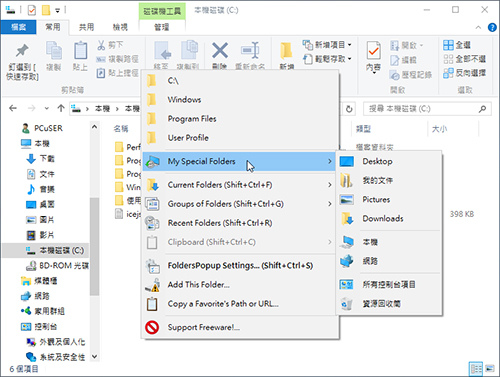This screenshot has width=500, height=377.
Task: Open the recent locations dropdown arrow
Action: pyautogui.click(x=47, y=108)
